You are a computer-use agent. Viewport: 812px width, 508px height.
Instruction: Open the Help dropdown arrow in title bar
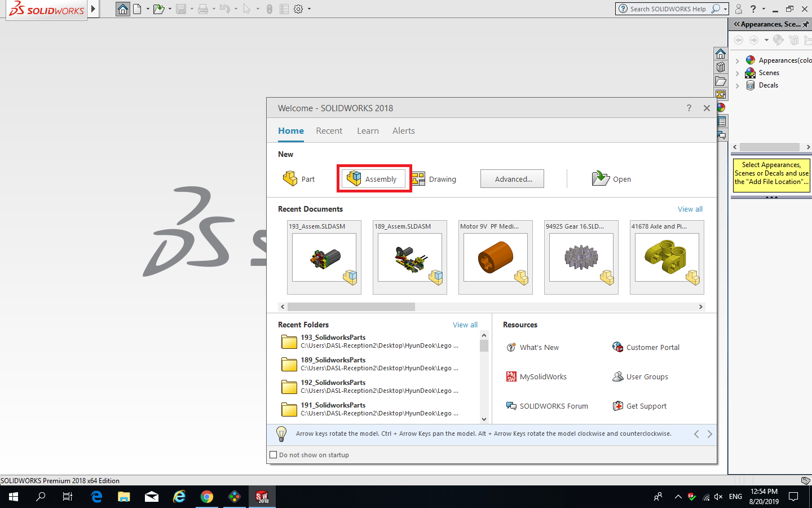(764, 9)
